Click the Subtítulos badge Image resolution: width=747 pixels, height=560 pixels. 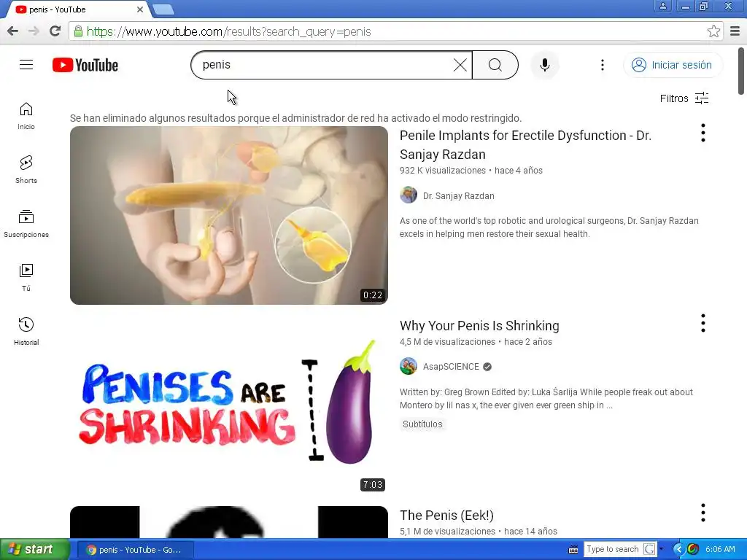point(422,424)
